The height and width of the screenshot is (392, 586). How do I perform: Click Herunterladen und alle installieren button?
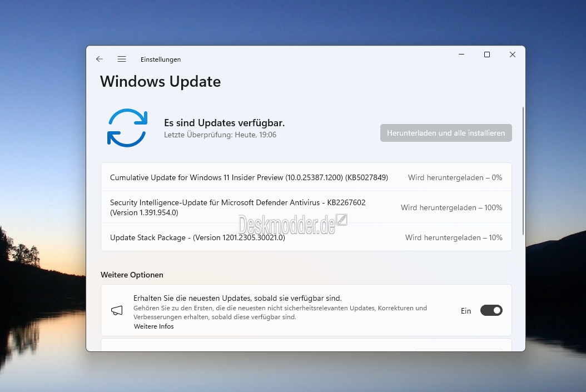(446, 133)
